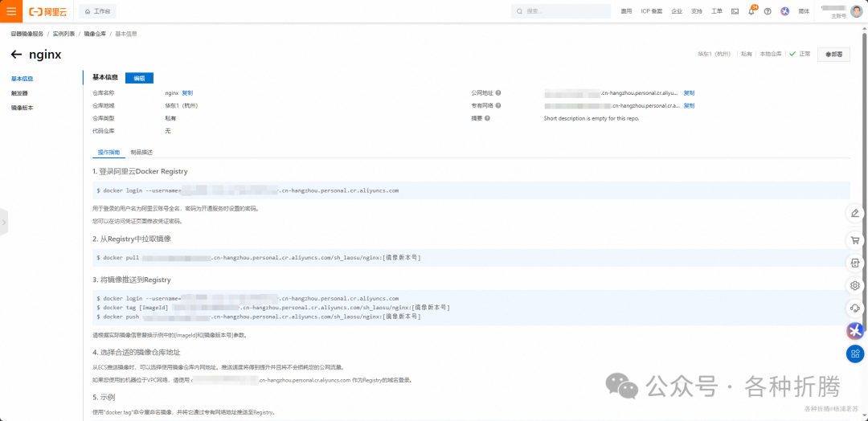This screenshot has height=421, width=868.
Task: Click heading 4. 选择合适的镜像仓库地址
Action: tap(136, 353)
